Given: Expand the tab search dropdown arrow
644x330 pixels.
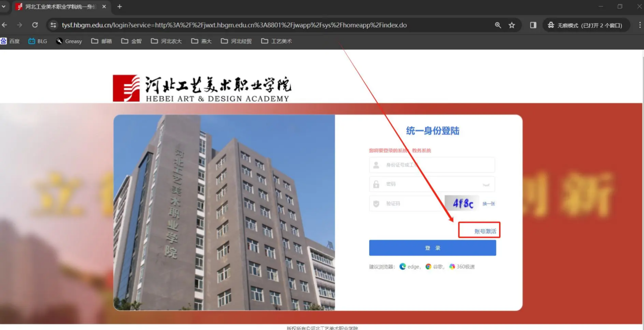Looking at the screenshot, I should pyautogui.click(x=4, y=7).
